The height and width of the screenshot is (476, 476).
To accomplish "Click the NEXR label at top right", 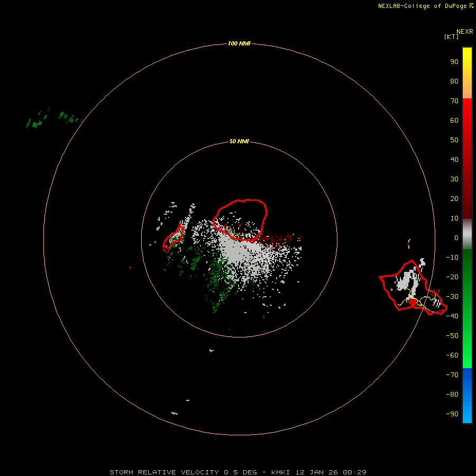I will coord(465,31).
